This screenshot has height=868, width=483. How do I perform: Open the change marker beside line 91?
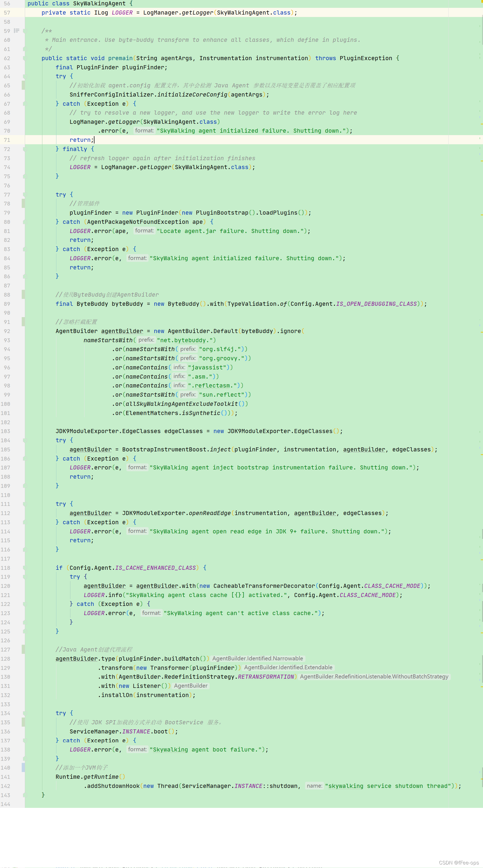[x=23, y=321]
